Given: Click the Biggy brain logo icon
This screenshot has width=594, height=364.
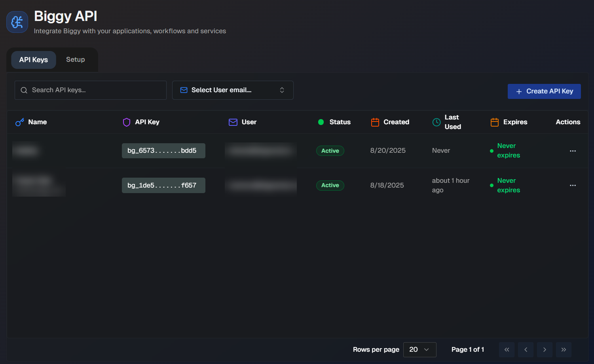Looking at the screenshot, I should pos(17,22).
